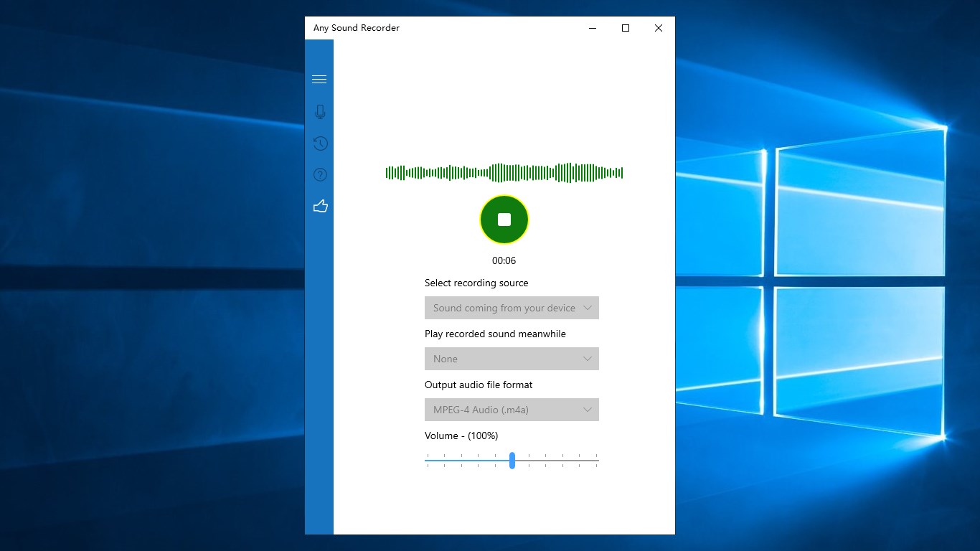Click the 'Volume - (100%)' label

(461, 435)
